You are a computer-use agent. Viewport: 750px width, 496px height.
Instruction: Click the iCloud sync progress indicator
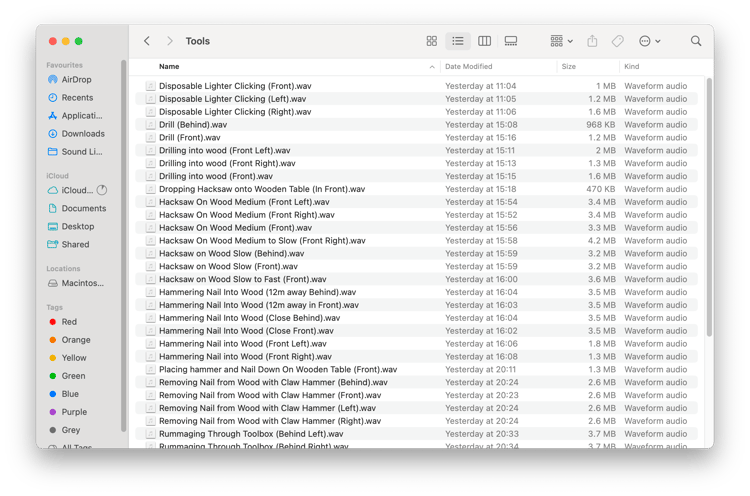click(x=102, y=190)
